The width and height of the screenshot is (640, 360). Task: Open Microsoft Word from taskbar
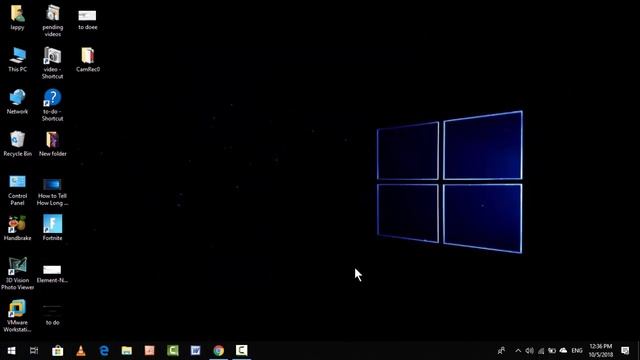click(196, 351)
